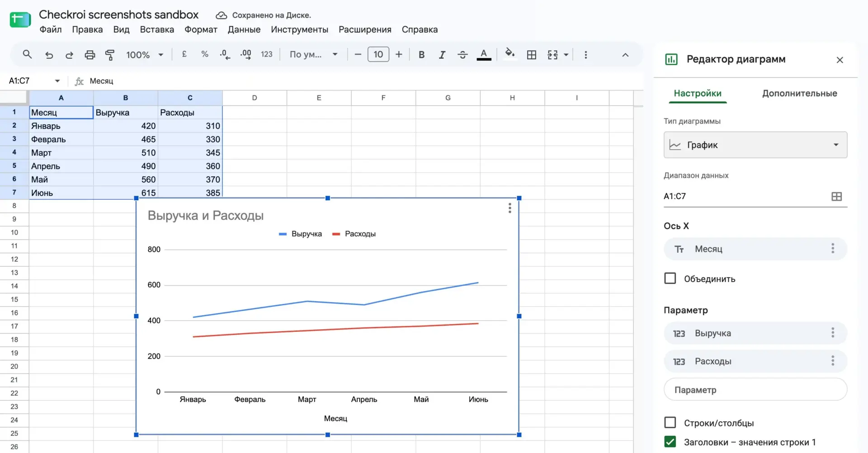This screenshot has width=868, height=453.
Task: Select the paint format roller icon
Action: point(110,55)
